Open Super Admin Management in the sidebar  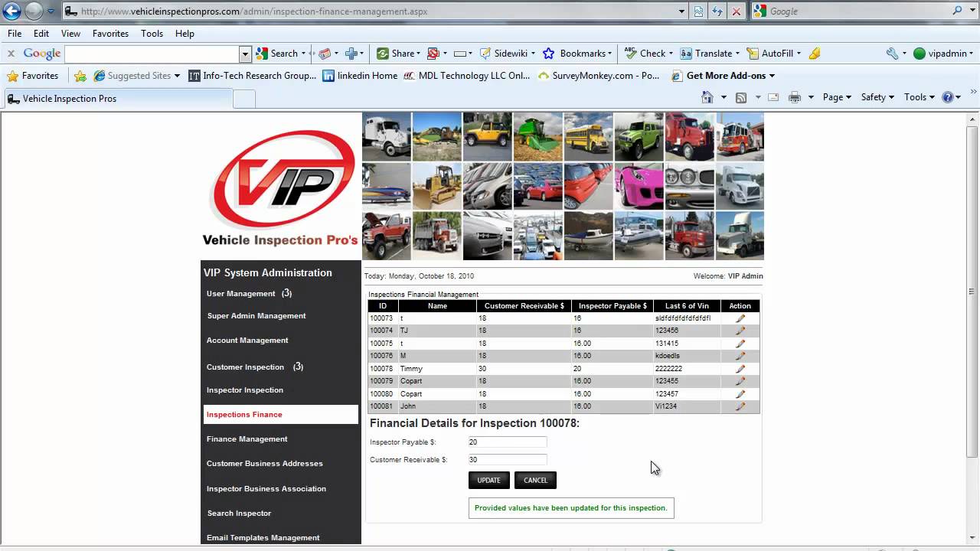tap(256, 316)
